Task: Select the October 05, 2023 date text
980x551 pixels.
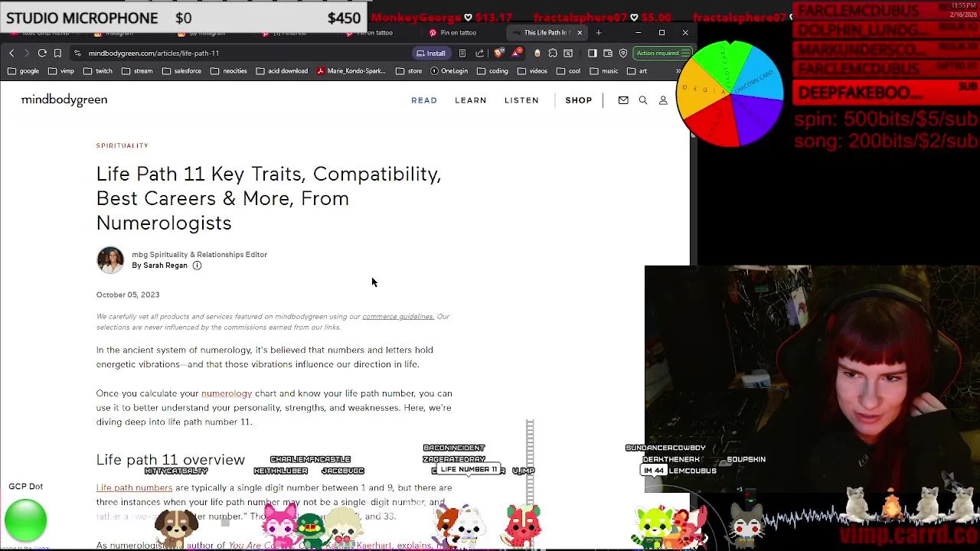Action: pyautogui.click(x=128, y=295)
